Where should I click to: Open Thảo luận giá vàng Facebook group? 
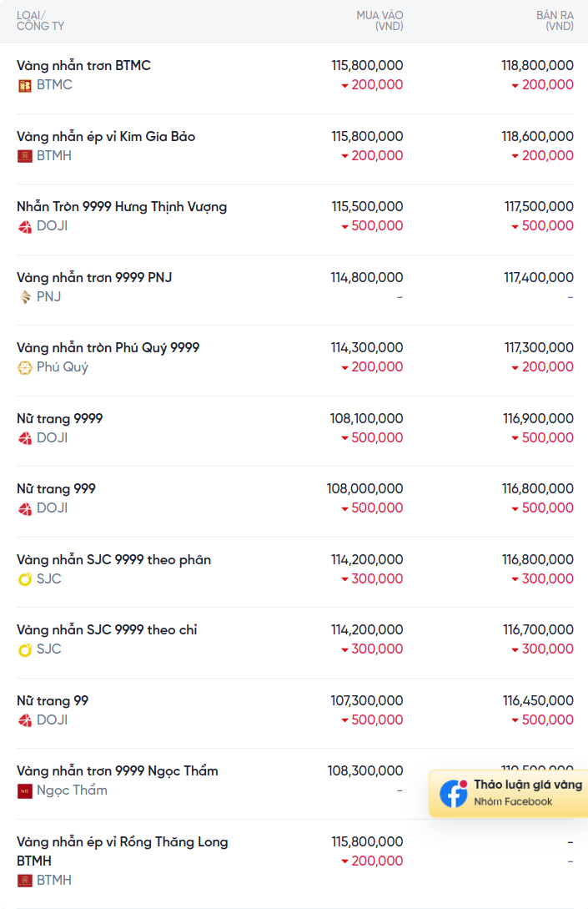(x=509, y=794)
